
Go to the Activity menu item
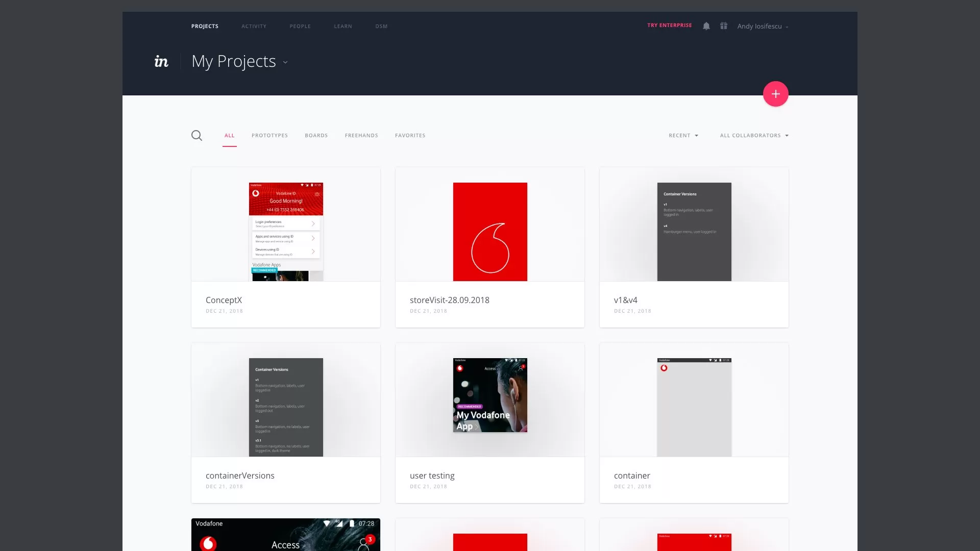[x=254, y=27]
